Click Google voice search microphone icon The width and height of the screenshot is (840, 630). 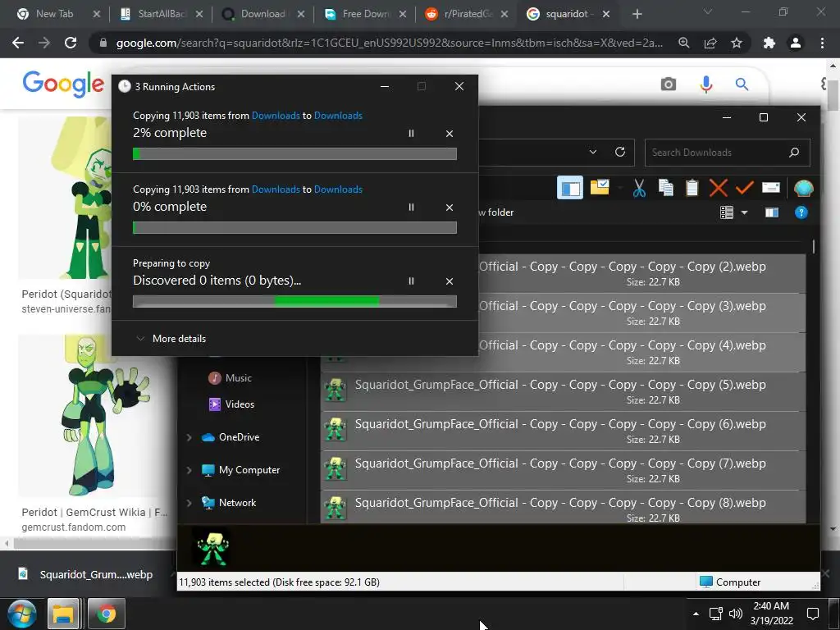tap(706, 84)
